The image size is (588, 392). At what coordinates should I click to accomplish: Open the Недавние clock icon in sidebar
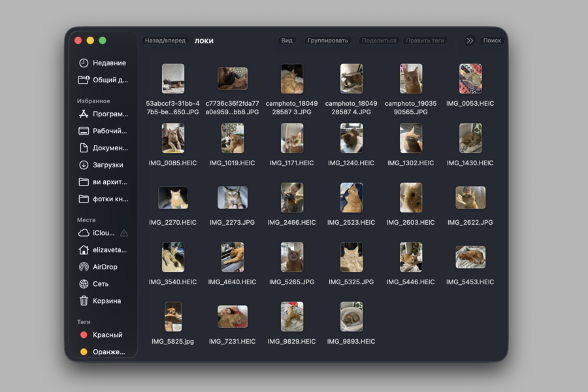point(84,63)
